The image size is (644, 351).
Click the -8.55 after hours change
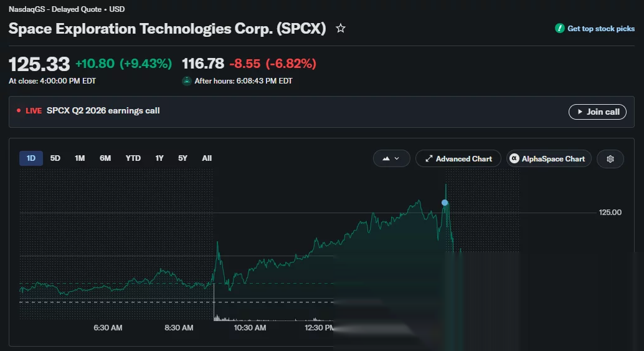pos(245,64)
